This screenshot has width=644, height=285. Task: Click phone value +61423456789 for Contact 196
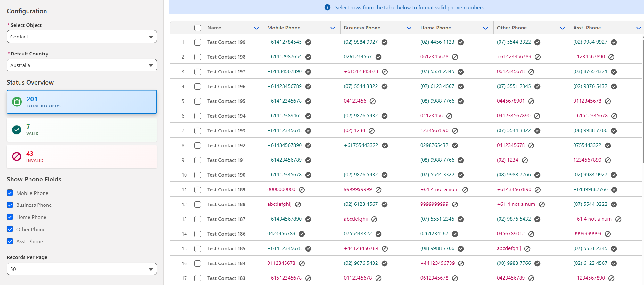click(285, 86)
